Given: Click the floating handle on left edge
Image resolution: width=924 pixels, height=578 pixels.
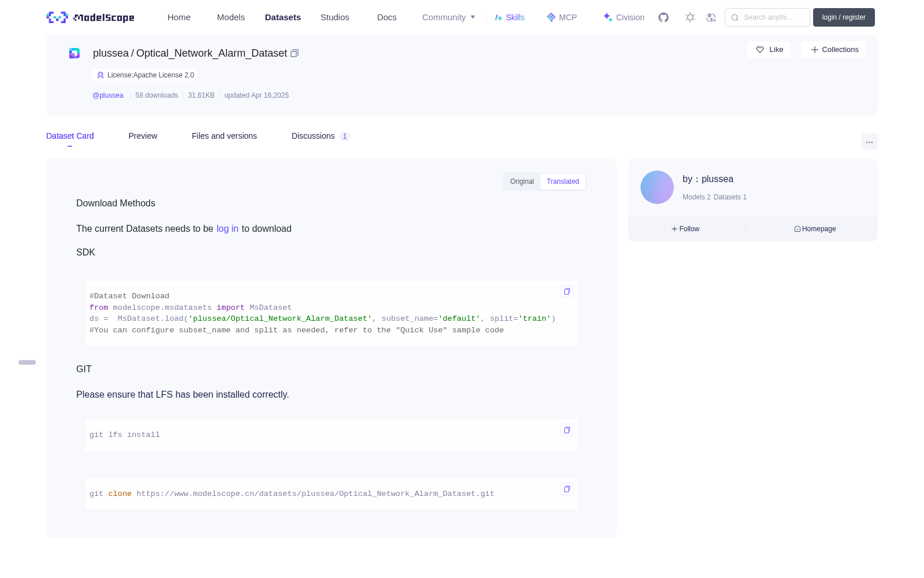Looking at the screenshot, I should pyautogui.click(x=27, y=362).
